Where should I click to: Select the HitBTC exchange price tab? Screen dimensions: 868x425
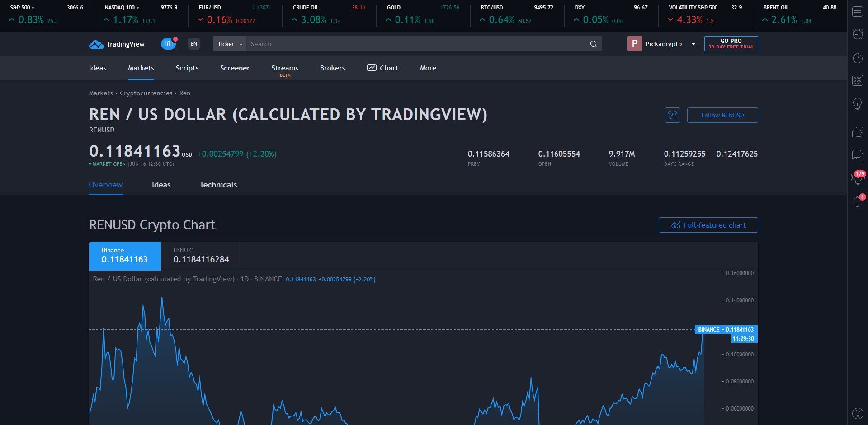pos(201,256)
